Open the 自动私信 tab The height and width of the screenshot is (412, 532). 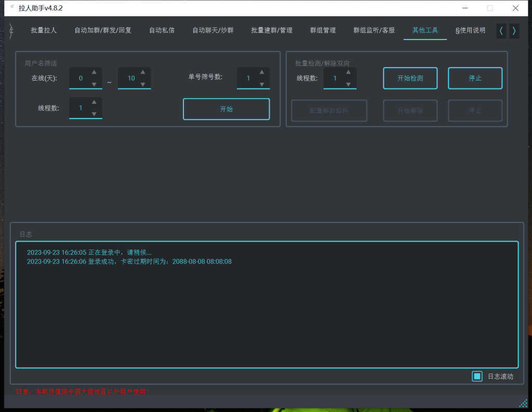coord(162,30)
